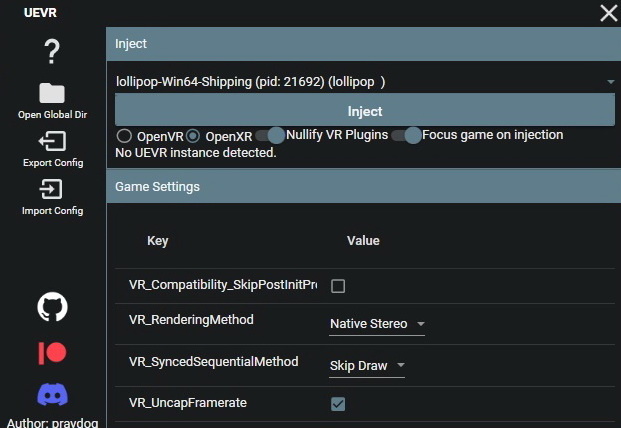Check VR_Compatibility_SkipPostInitProperties checkbox
This screenshot has height=428, width=621.
(x=338, y=286)
